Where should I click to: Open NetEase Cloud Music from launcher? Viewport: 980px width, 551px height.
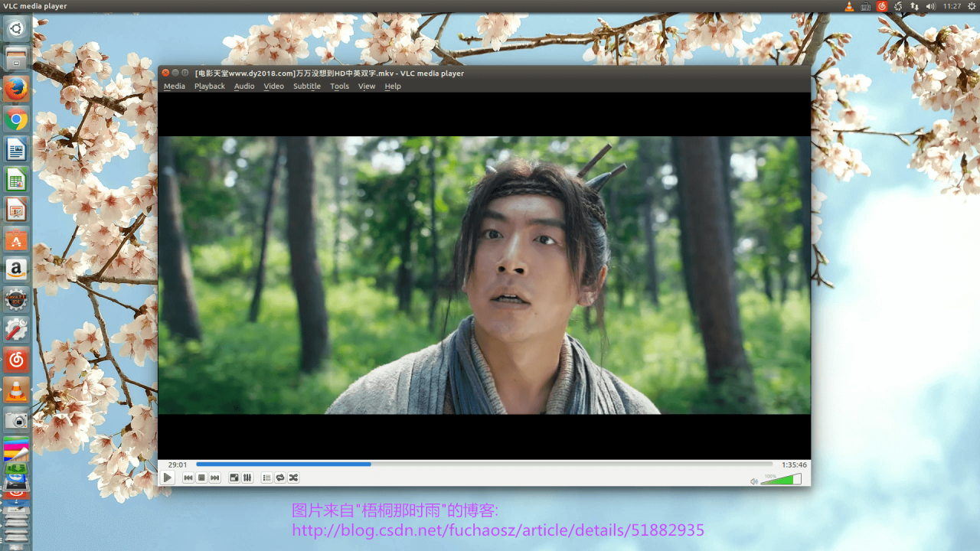tap(16, 360)
